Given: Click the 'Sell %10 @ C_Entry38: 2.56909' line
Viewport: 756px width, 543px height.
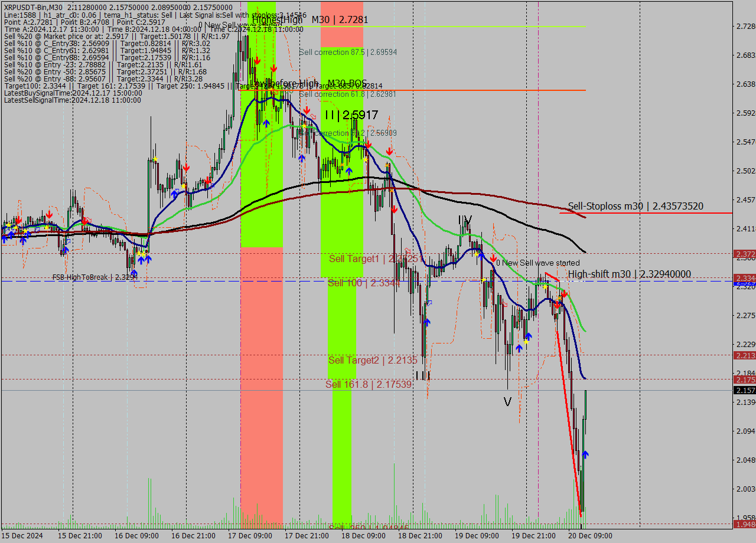Looking at the screenshot, I should [x=107, y=43].
